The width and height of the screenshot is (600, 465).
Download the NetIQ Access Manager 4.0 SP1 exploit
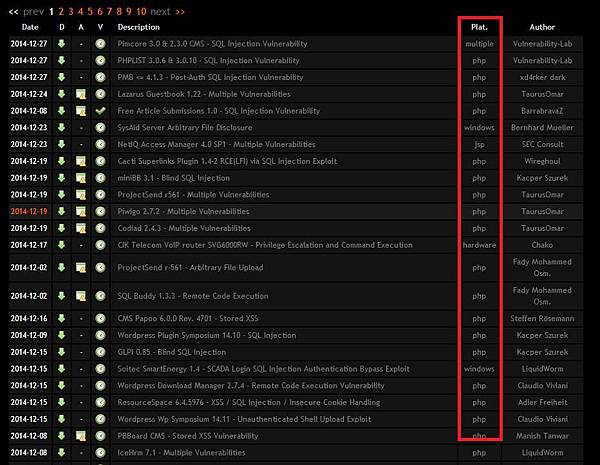(x=62, y=144)
